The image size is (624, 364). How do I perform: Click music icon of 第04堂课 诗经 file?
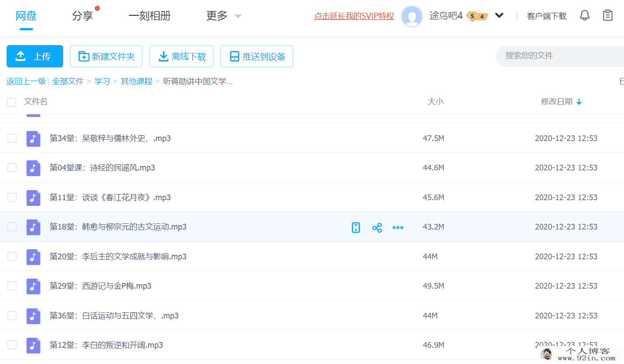(x=33, y=168)
